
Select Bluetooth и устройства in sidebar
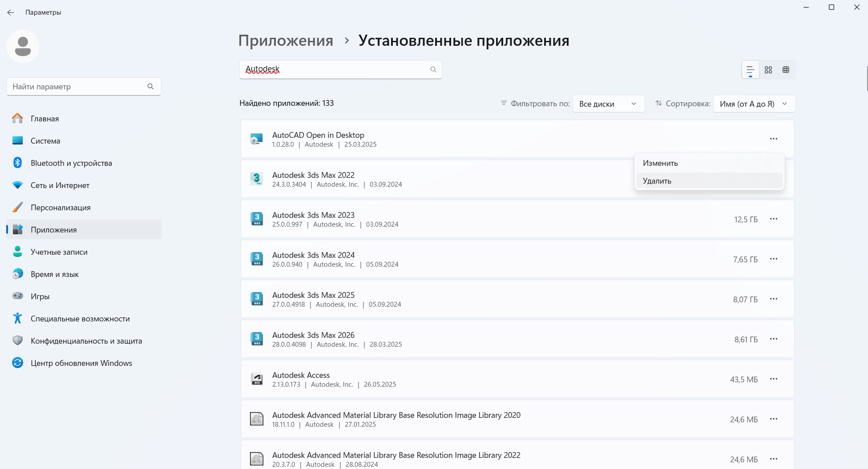(71, 163)
